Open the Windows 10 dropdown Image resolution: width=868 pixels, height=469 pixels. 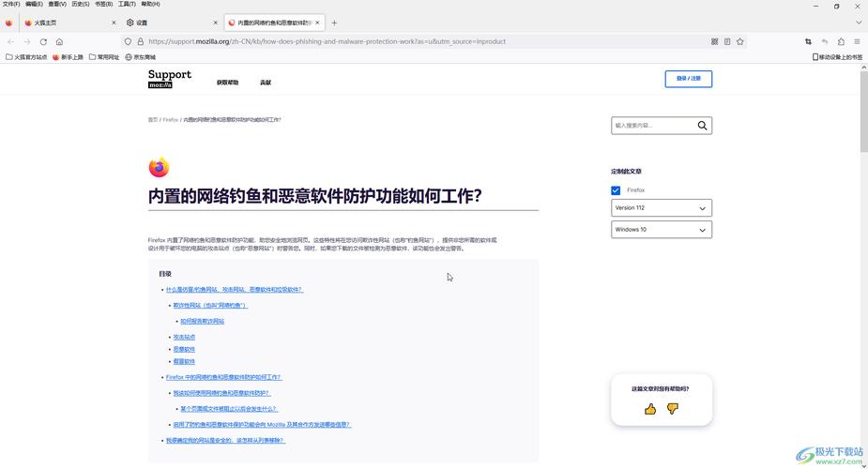point(662,230)
